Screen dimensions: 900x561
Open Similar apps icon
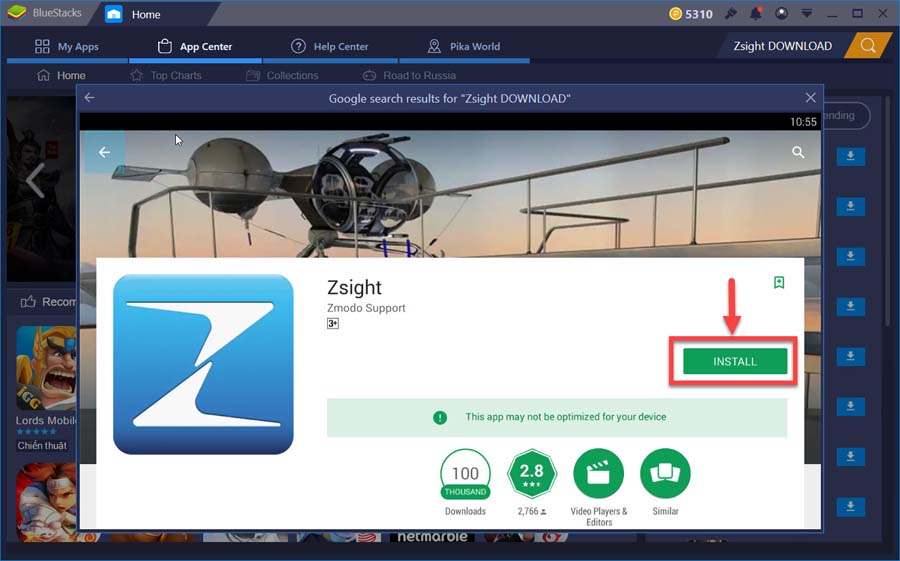(x=665, y=474)
